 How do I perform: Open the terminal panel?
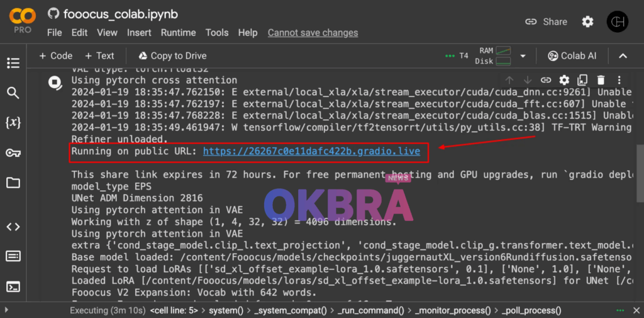click(x=13, y=287)
